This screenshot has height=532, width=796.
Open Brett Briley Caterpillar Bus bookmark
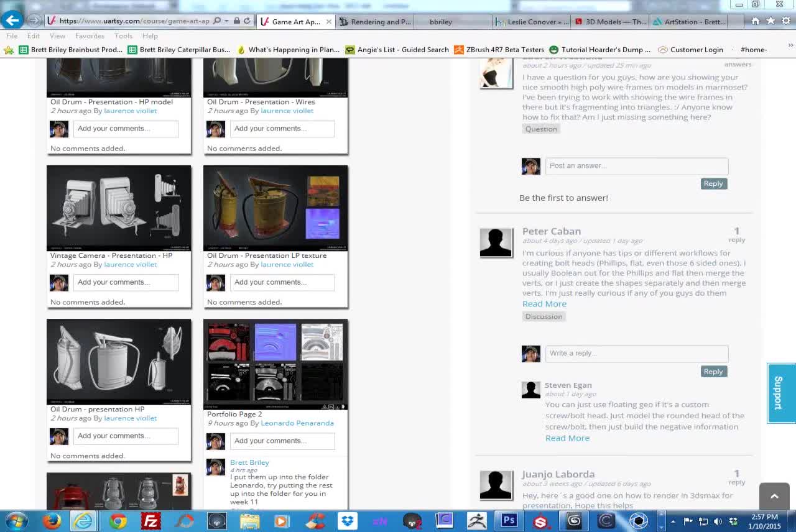pyautogui.click(x=178, y=50)
